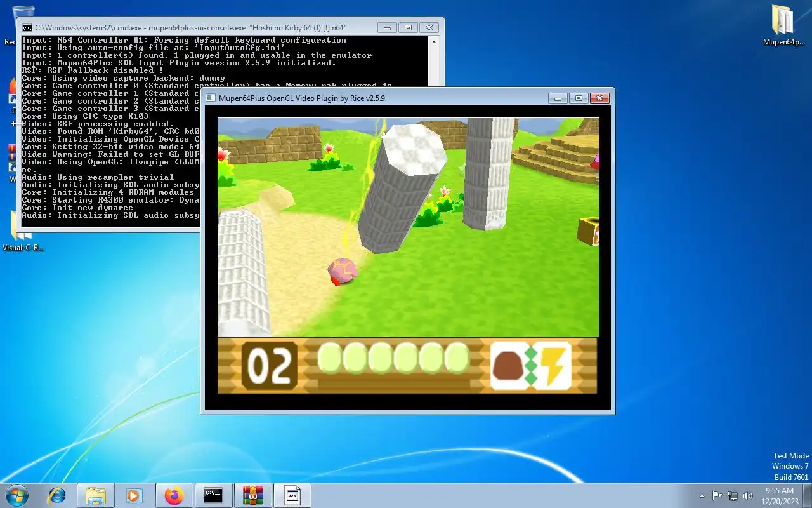The width and height of the screenshot is (812, 508).
Task: Click the lives counter showing 02
Action: point(270,366)
